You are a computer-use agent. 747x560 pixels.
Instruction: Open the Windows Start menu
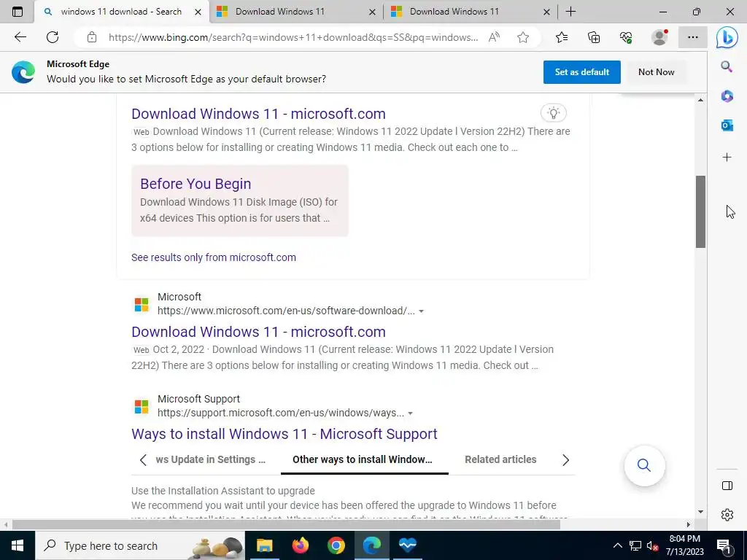click(x=18, y=545)
